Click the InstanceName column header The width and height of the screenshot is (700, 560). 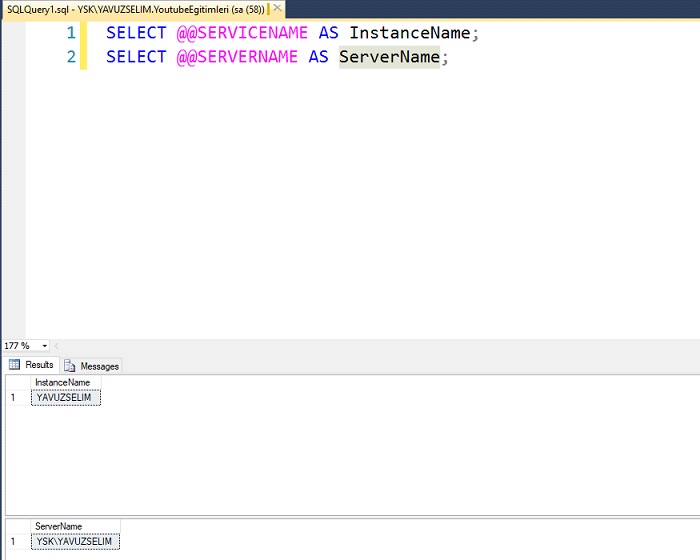coord(66,383)
